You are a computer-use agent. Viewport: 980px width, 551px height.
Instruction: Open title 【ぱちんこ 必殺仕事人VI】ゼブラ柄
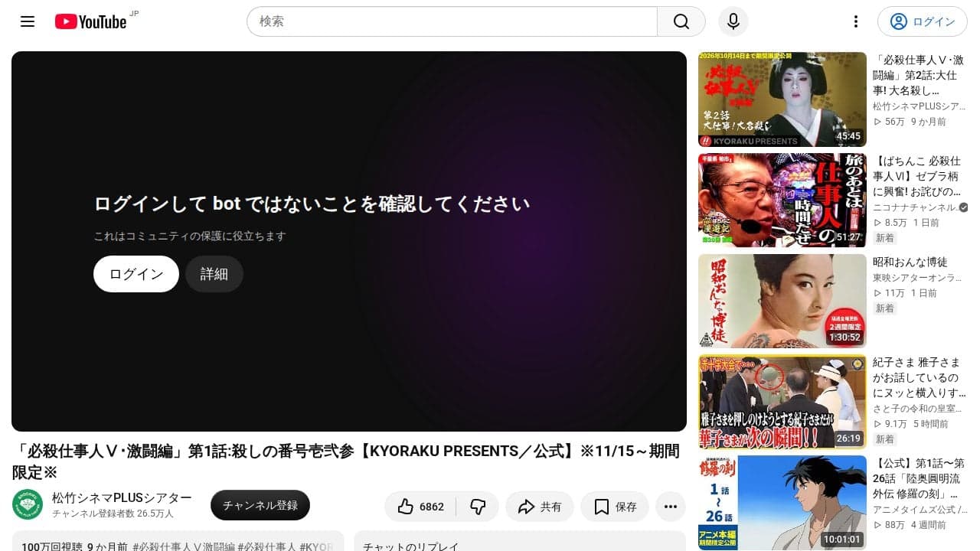[919, 176]
